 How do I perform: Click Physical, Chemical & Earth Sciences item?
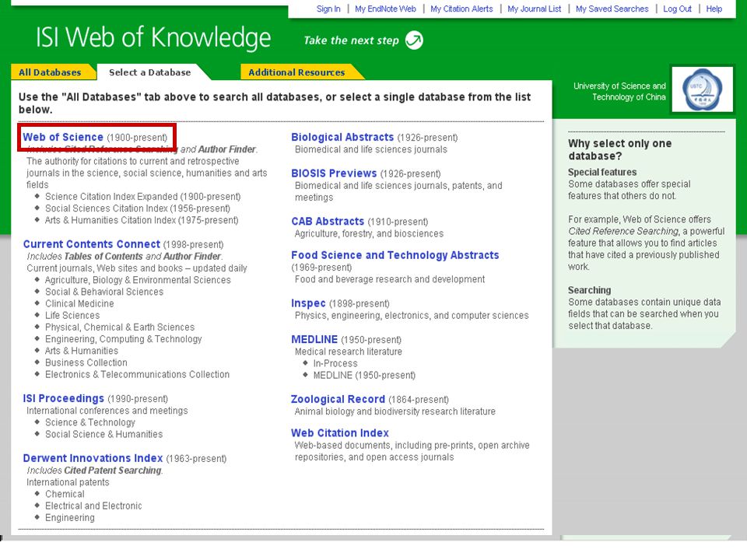[120, 327]
